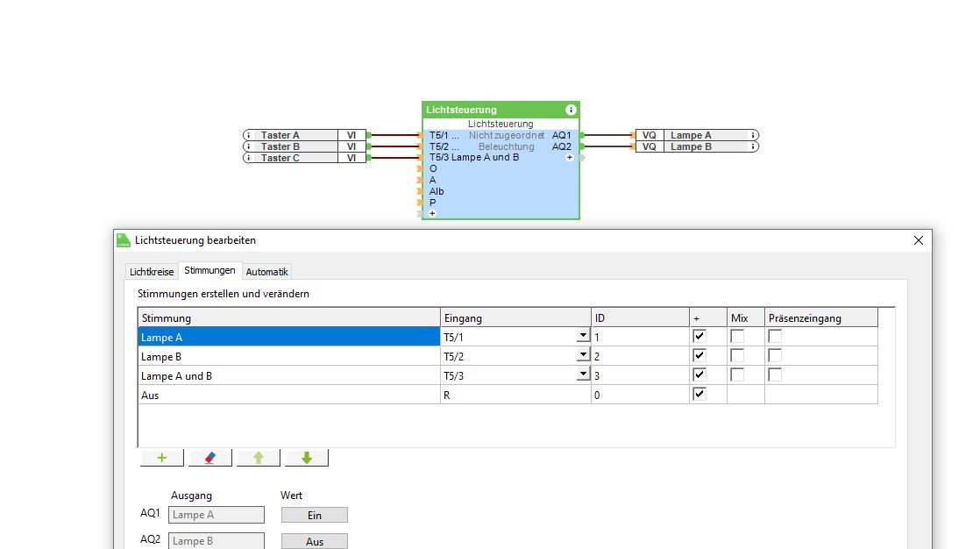Click the green plus add-mood button

point(161,458)
